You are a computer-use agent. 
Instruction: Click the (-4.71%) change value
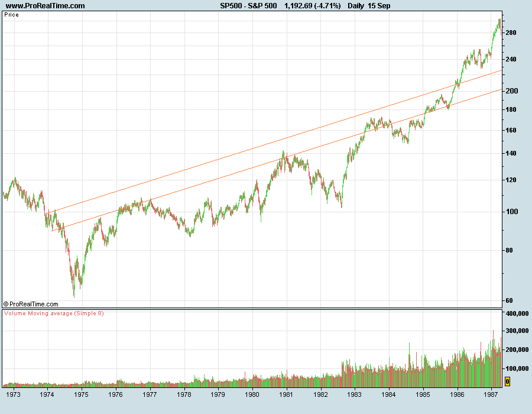tap(327, 6)
